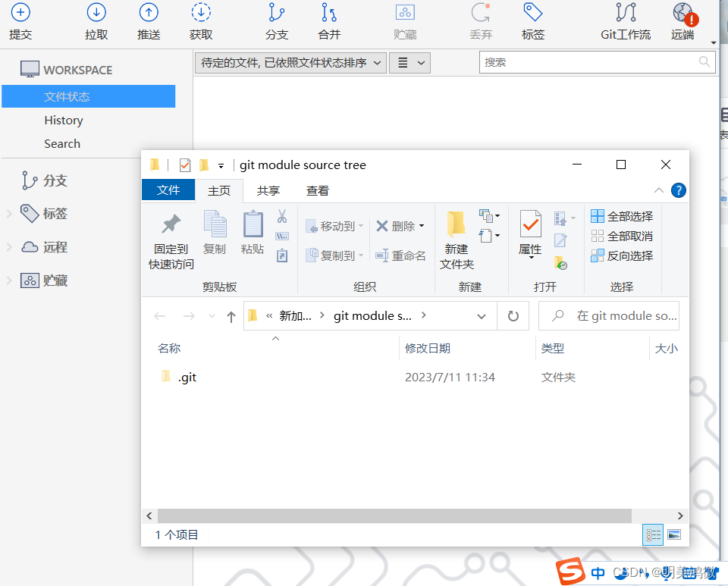
Task: Click the Tag (标签) toolbar icon
Action: click(x=532, y=13)
